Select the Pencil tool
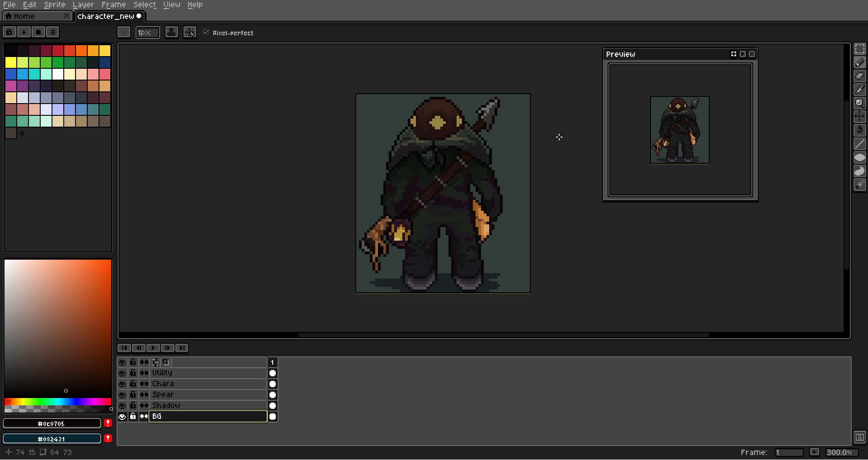 point(859,63)
